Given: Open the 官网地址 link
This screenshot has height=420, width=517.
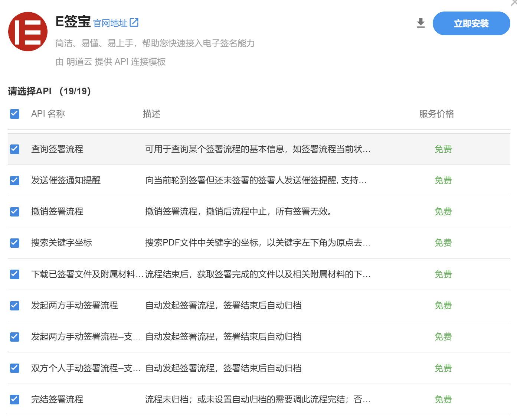Looking at the screenshot, I should tap(110, 23).
